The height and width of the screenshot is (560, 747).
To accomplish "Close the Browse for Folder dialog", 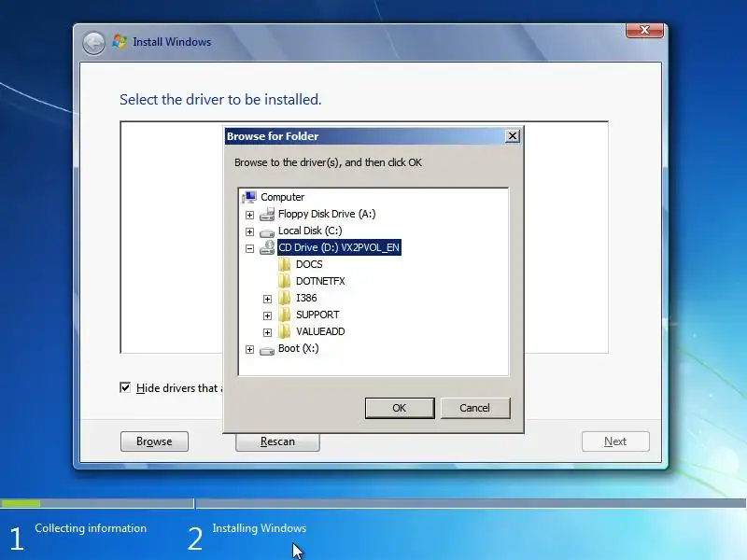I will click(512, 136).
